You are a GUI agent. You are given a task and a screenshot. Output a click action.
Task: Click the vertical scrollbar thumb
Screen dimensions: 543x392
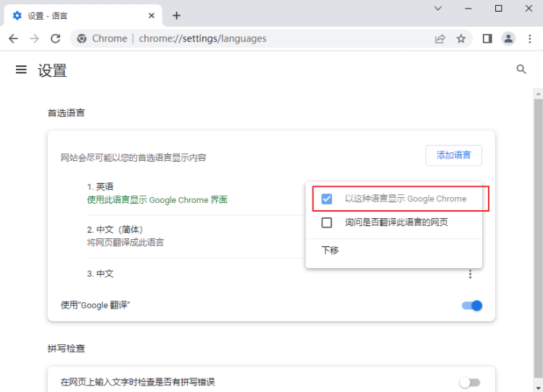coord(538,238)
